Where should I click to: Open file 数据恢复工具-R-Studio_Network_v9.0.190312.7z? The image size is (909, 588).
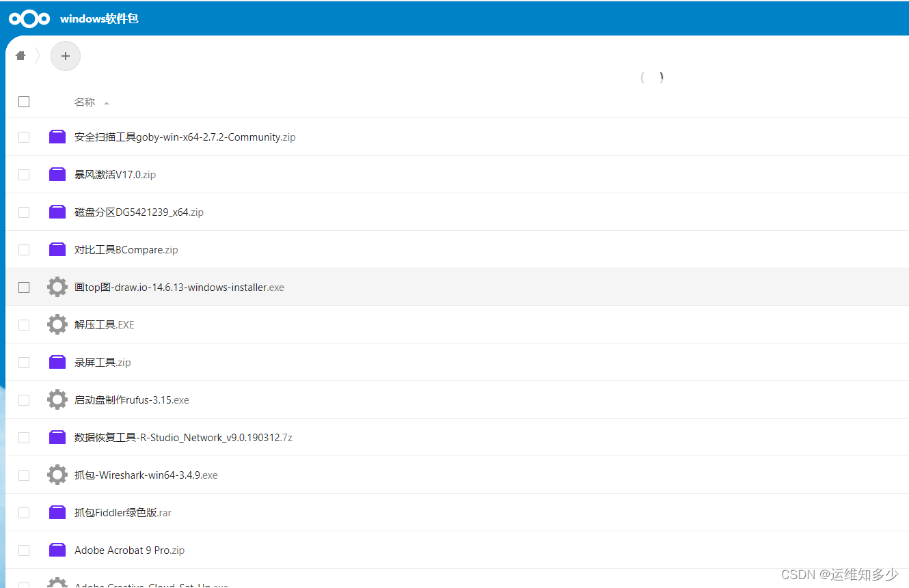coord(183,437)
